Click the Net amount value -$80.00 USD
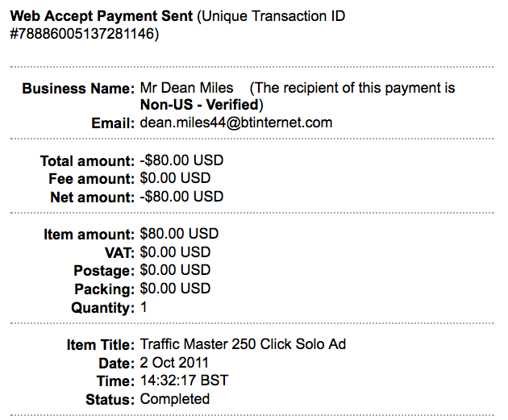Screen dimensions: 508x420 tap(181, 197)
